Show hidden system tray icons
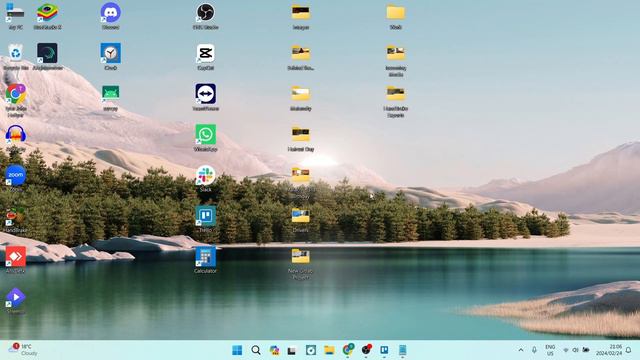This screenshot has height=360, width=640. (521, 350)
